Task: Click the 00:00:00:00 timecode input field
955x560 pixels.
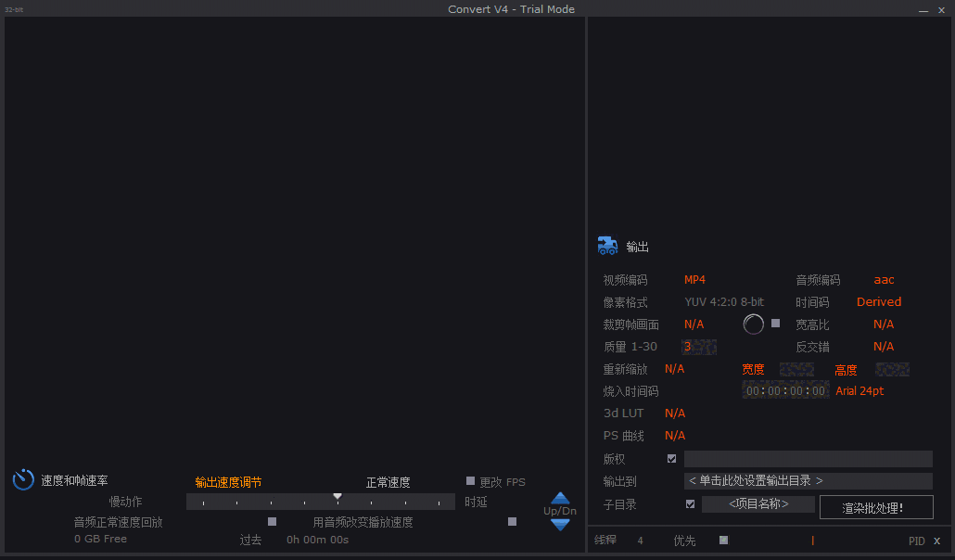Action: tap(784, 390)
